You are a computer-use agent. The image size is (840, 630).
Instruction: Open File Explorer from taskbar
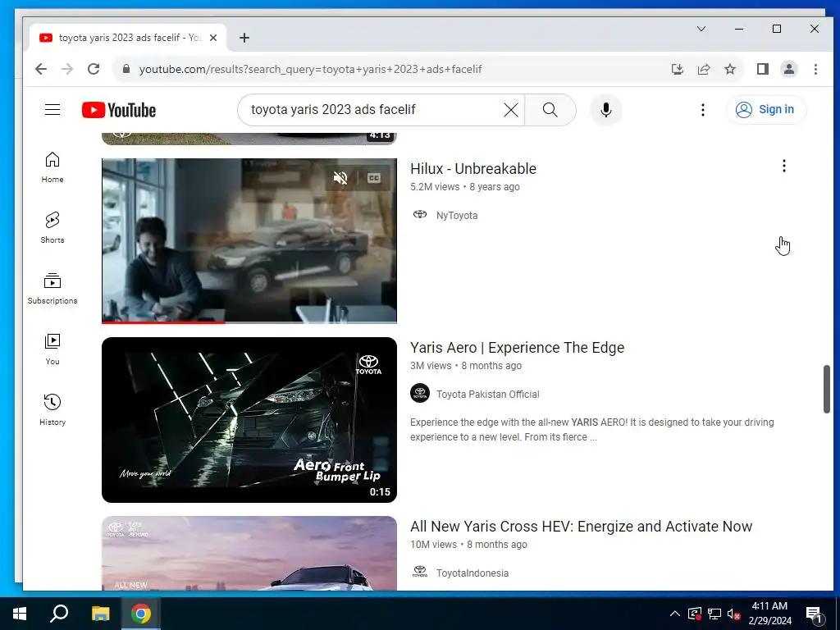click(x=100, y=614)
